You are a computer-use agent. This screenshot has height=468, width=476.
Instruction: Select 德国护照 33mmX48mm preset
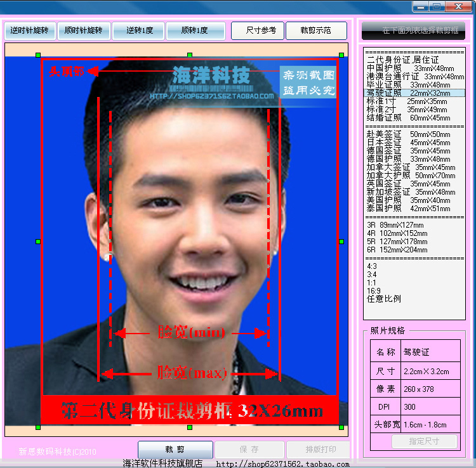tap(414, 159)
